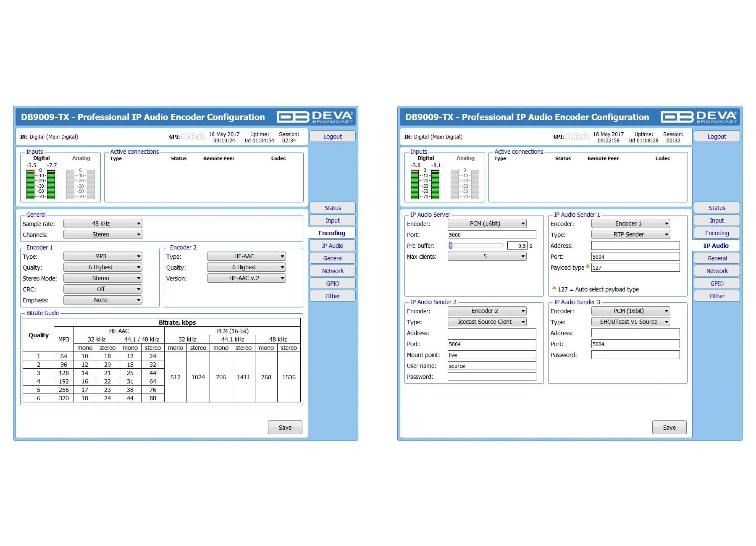756x546 pixels.
Task: Open the Channels Stereo dropdown
Action: click(103, 234)
